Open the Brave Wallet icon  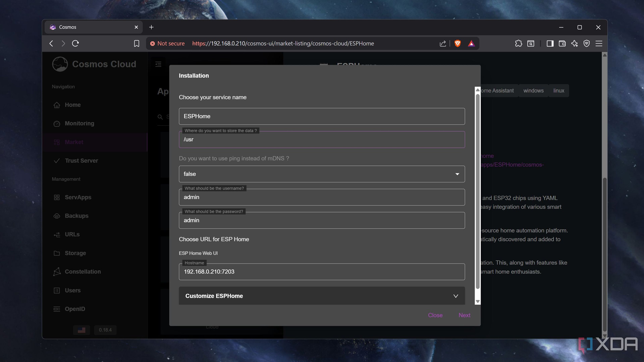tap(562, 43)
